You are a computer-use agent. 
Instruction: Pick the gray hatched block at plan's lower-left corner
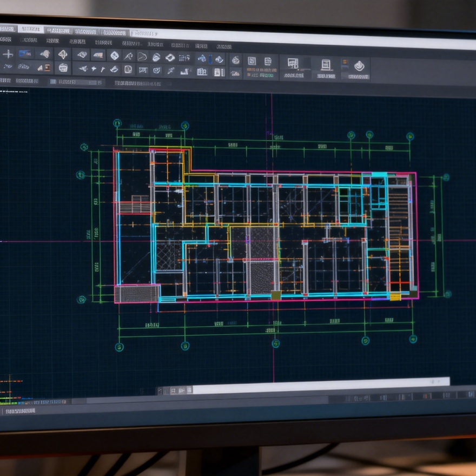point(137,294)
